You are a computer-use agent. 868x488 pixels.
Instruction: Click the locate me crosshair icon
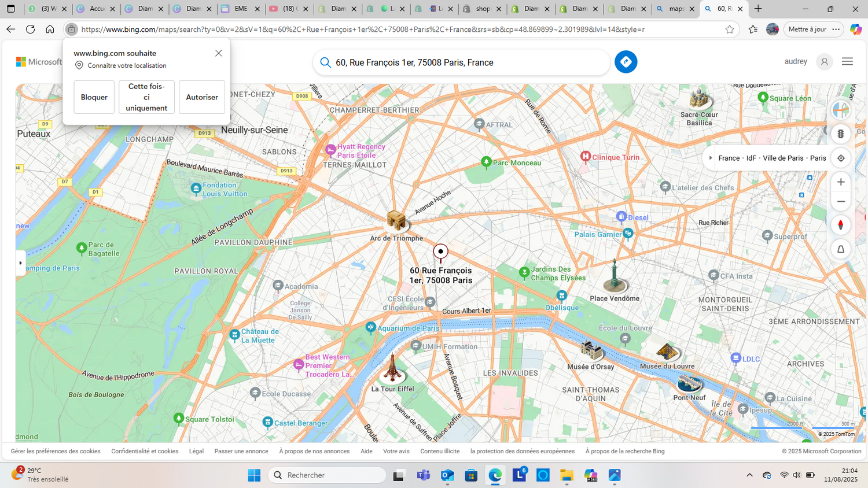click(841, 158)
